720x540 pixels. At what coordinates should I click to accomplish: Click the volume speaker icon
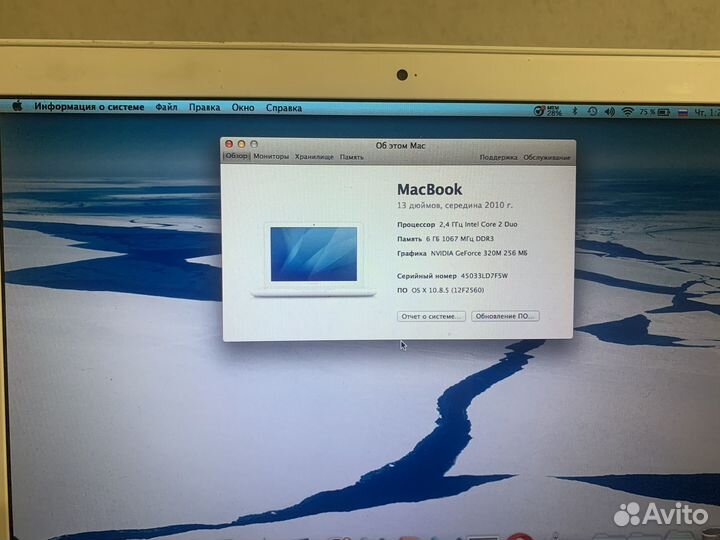(x=609, y=112)
